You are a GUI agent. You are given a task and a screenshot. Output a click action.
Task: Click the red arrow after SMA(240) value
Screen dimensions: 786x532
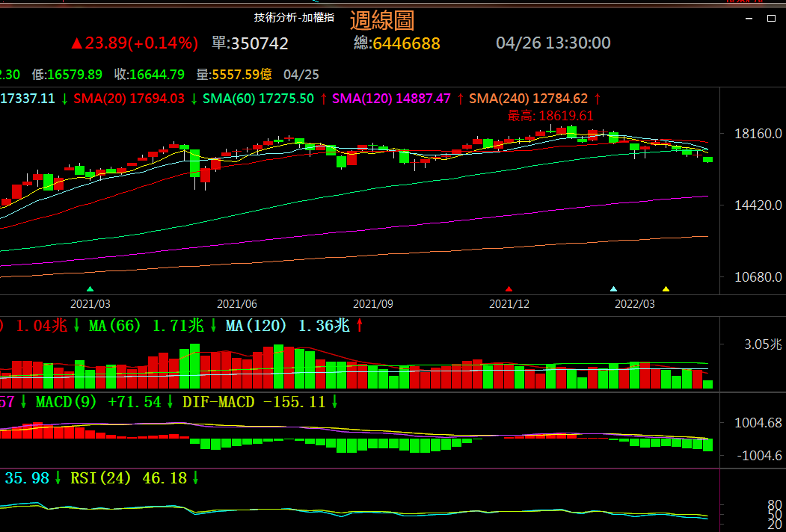598,99
